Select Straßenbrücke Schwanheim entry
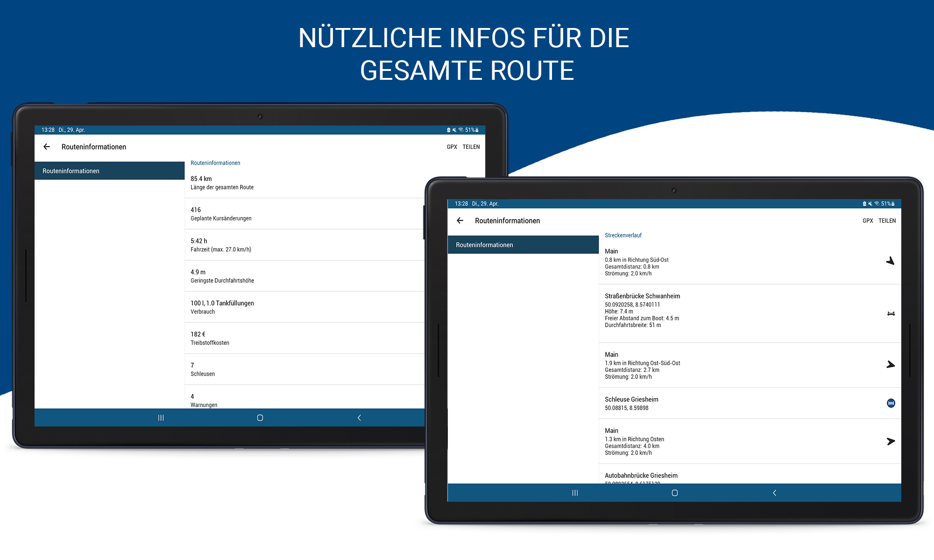The height and width of the screenshot is (560, 934). tap(750, 314)
